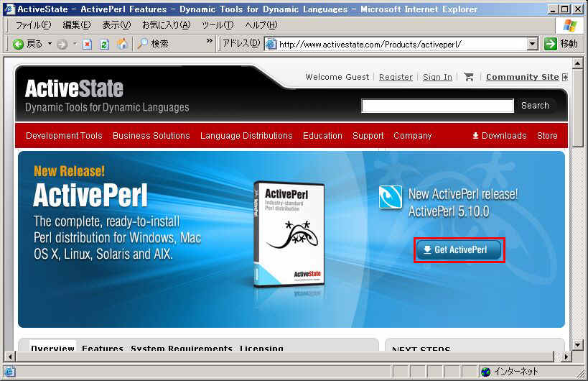Open the Search magnifier in toolbar

(x=142, y=44)
